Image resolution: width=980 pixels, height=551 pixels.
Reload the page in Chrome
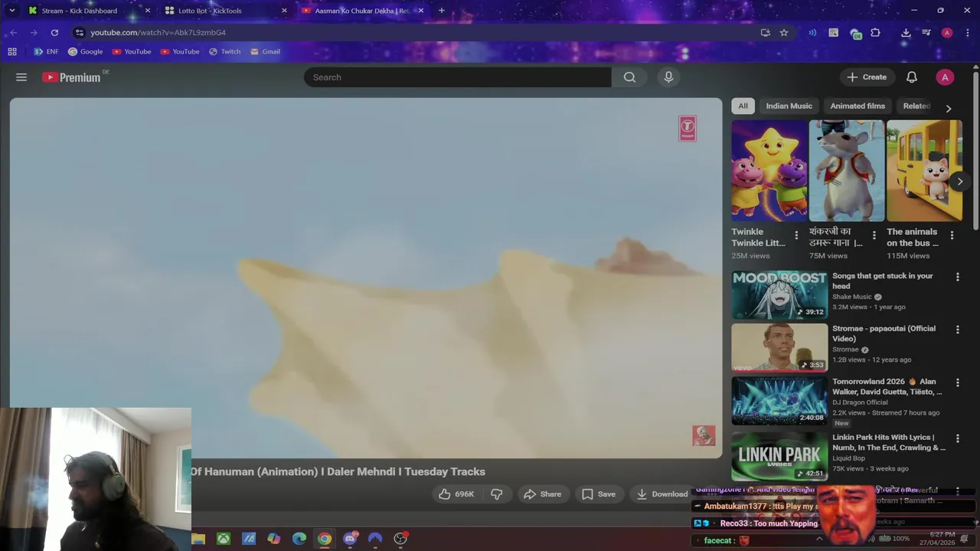pyautogui.click(x=54, y=33)
